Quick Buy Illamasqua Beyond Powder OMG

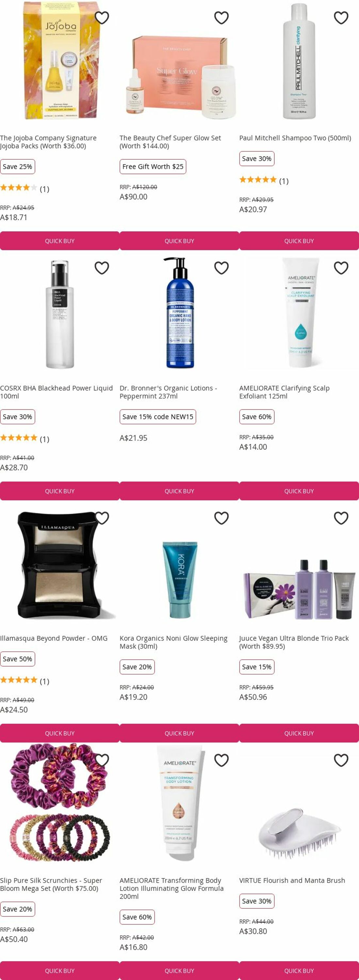(60, 733)
